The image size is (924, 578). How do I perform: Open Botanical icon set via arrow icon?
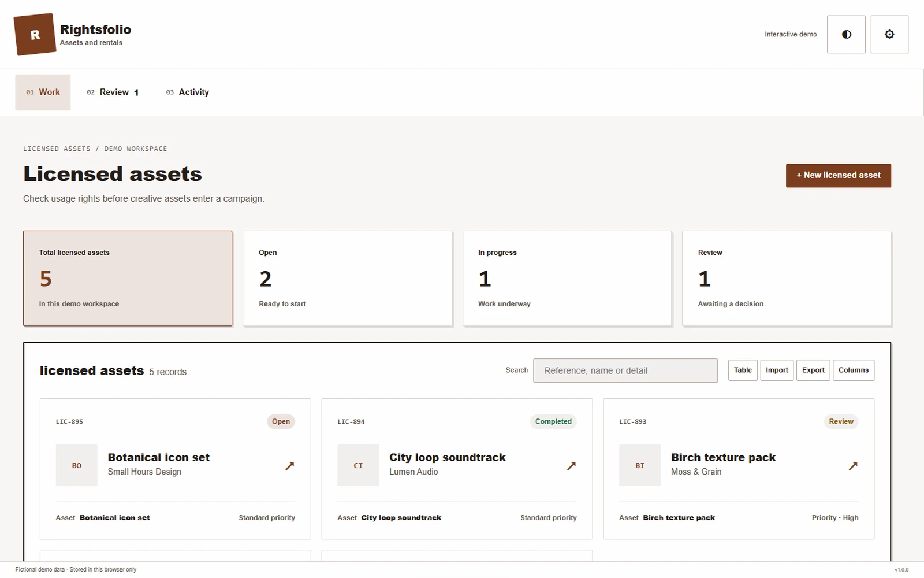click(x=289, y=466)
